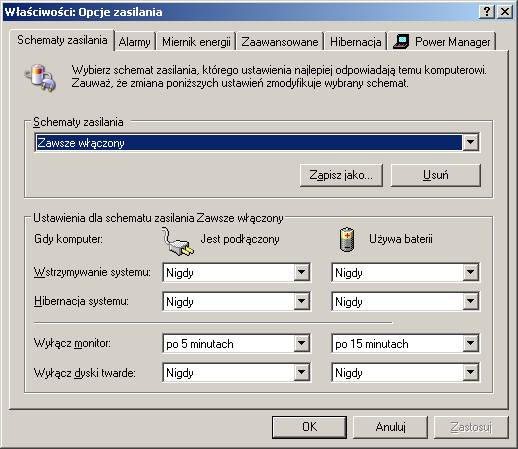Open plugged-in Wyłącz dyski twarde dropdown
The width and height of the screenshot is (518, 449).
click(x=237, y=373)
